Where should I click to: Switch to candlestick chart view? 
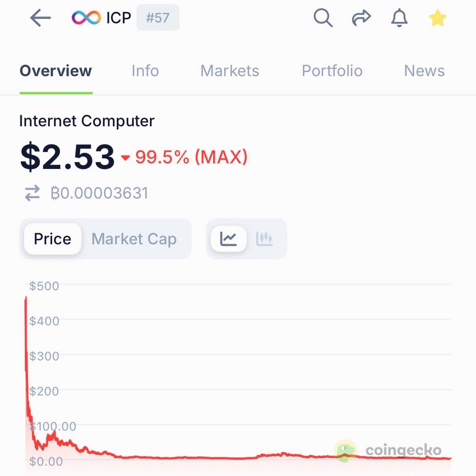(x=264, y=239)
